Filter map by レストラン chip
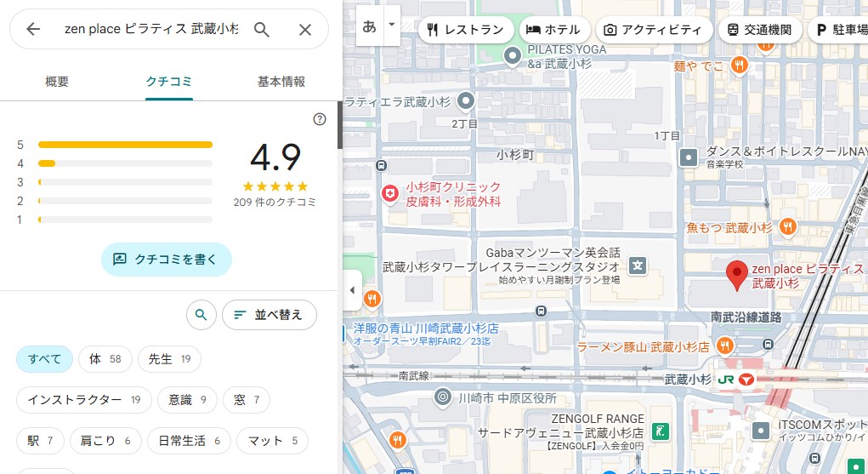 [x=466, y=30]
